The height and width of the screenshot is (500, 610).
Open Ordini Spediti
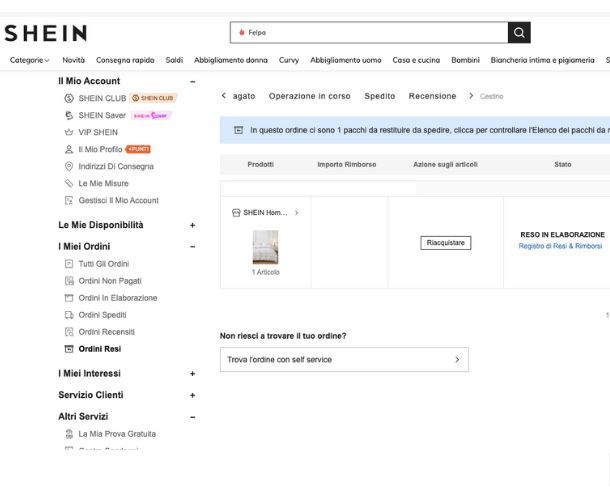point(102,315)
